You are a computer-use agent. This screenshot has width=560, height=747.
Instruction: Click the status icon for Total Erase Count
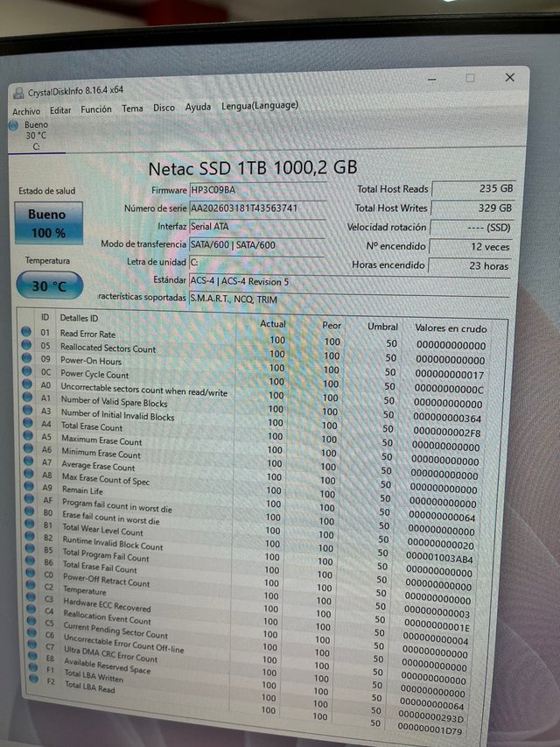[28, 423]
